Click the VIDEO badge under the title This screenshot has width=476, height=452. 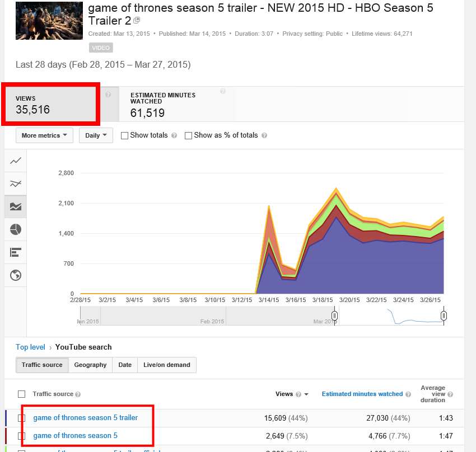[x=101, y=48]
